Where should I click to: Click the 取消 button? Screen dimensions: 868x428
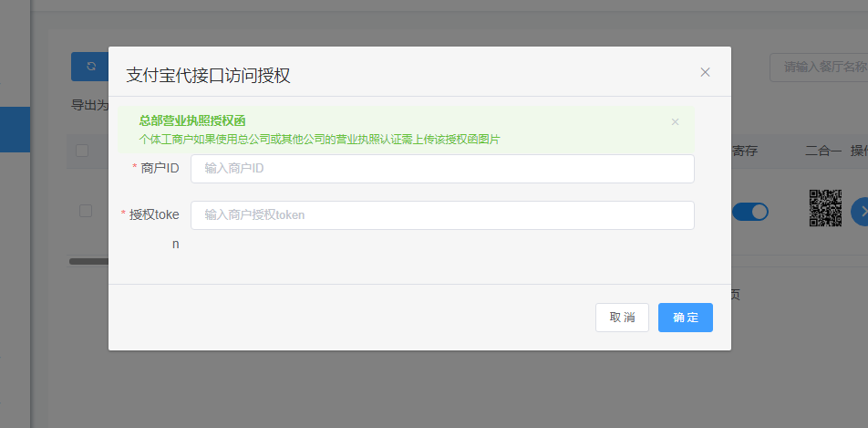pyautogui.click(x=622, y=318)
